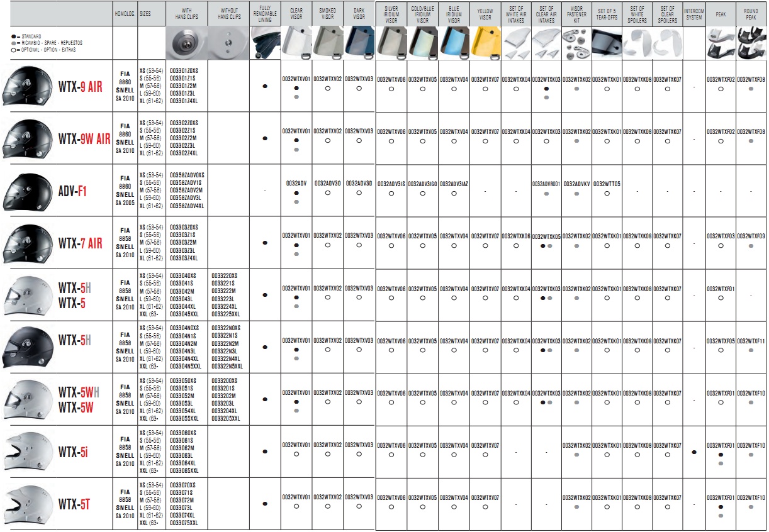Click round peak code 0032WTXF11
Image resolution: width=769 pixels, height=532 pixels.
(x=751, y=340)
